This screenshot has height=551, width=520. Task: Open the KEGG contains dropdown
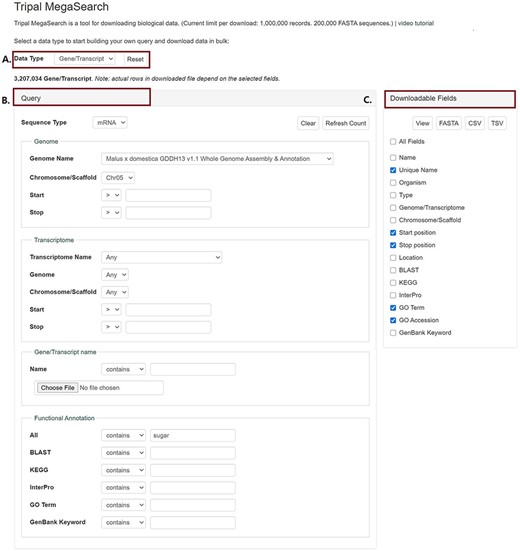(x=123, y=470)
